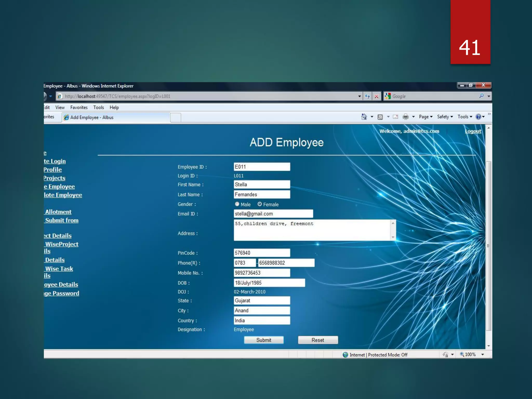This screenshot has width=532, height=399.
Task: Open the zoom level 100% dropdown
Action: click(x=482, y=355)
